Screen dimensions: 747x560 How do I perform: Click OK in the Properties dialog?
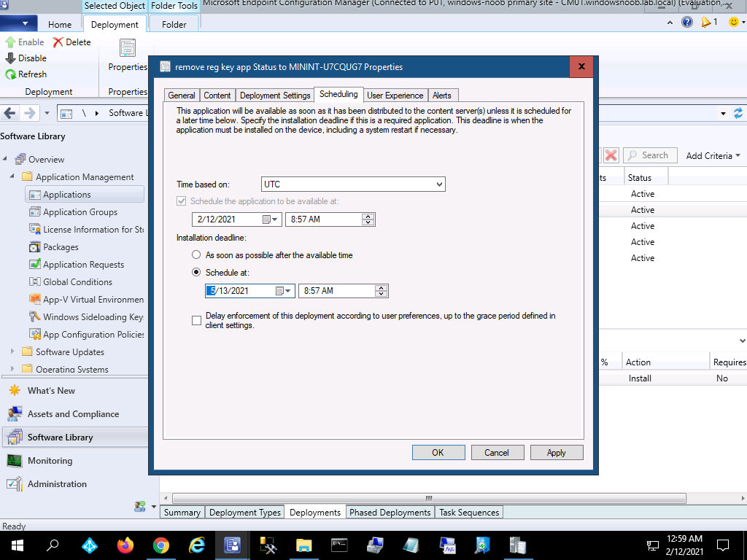(x=438, y=452)
